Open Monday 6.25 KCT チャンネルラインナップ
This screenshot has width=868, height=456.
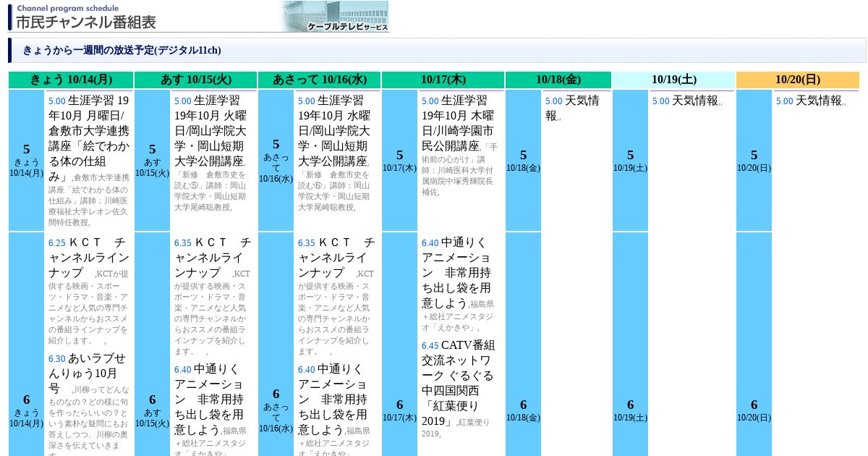(x=89, y=258)
